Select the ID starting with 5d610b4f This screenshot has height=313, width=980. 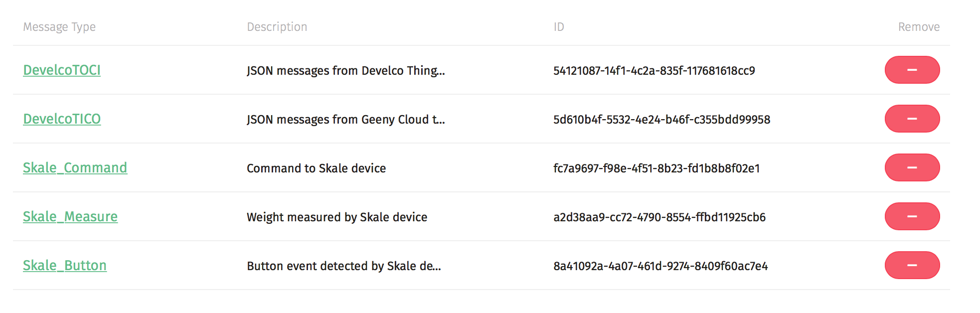click(661, 120)
